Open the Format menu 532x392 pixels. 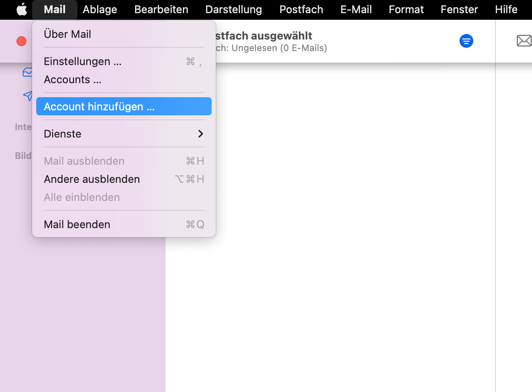[x=406, y=9]
